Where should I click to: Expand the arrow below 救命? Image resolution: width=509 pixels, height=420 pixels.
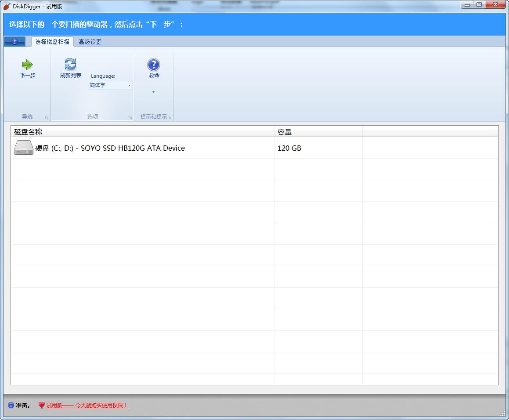click(x=154, y=92)
